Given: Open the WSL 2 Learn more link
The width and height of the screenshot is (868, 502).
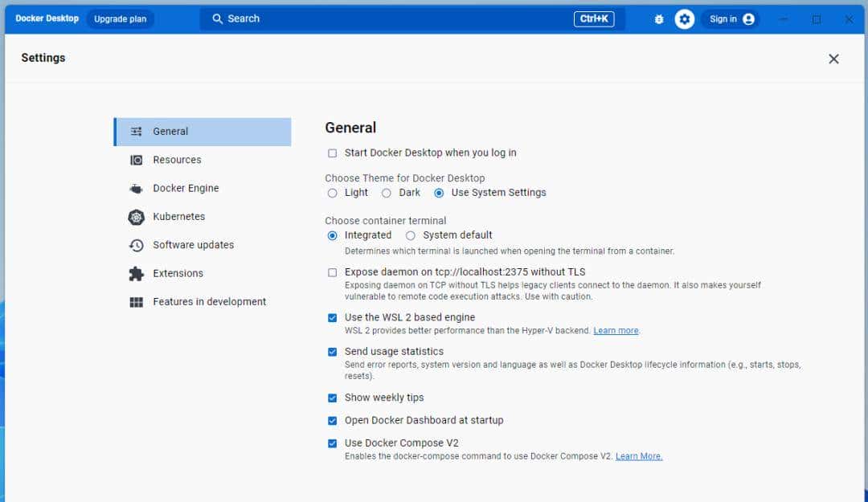Looking at the screenshot, I should coord(616,330).
